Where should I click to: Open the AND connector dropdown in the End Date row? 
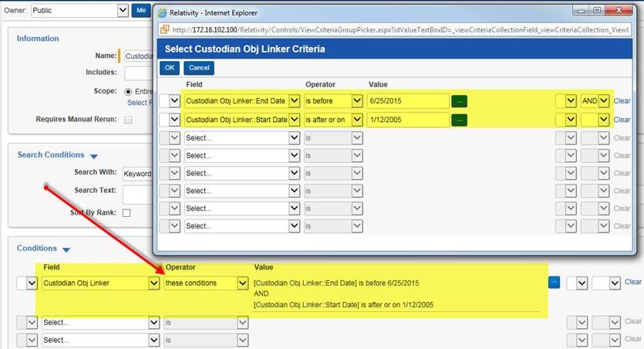point(595,100)
